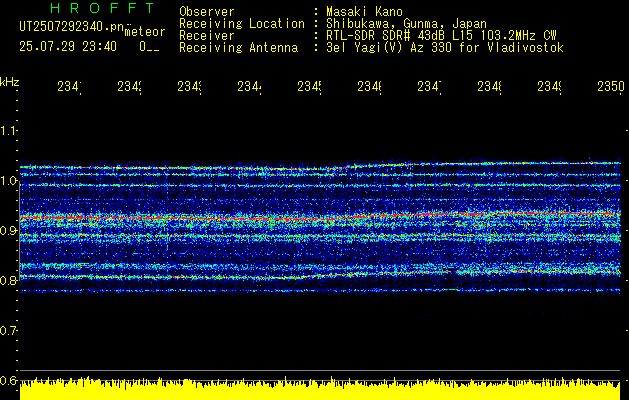
Task: Click the Receiver label
Action: point(207,36)
